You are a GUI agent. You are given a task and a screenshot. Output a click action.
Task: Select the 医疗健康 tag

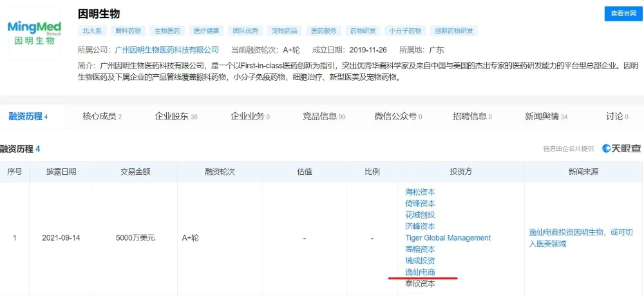207,31
